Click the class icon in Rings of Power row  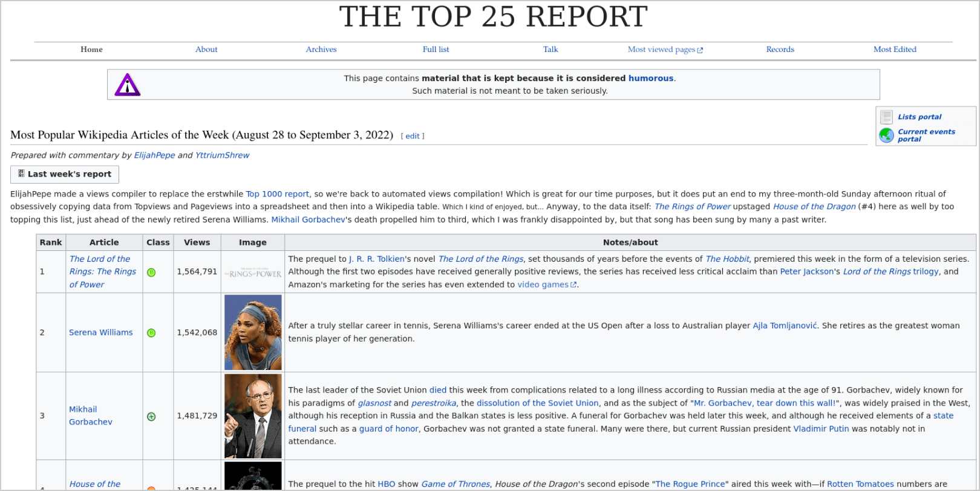(x=151, y=272)
